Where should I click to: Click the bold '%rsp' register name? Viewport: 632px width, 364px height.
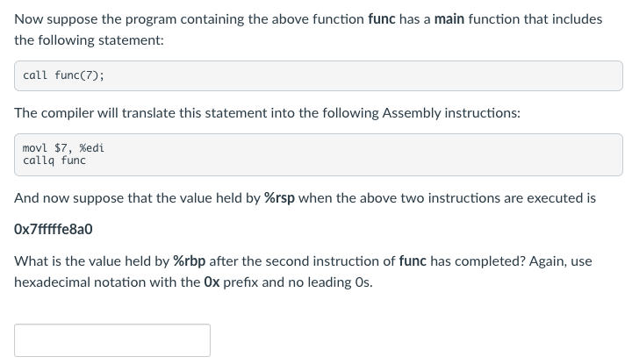click(x=278, y=198)
